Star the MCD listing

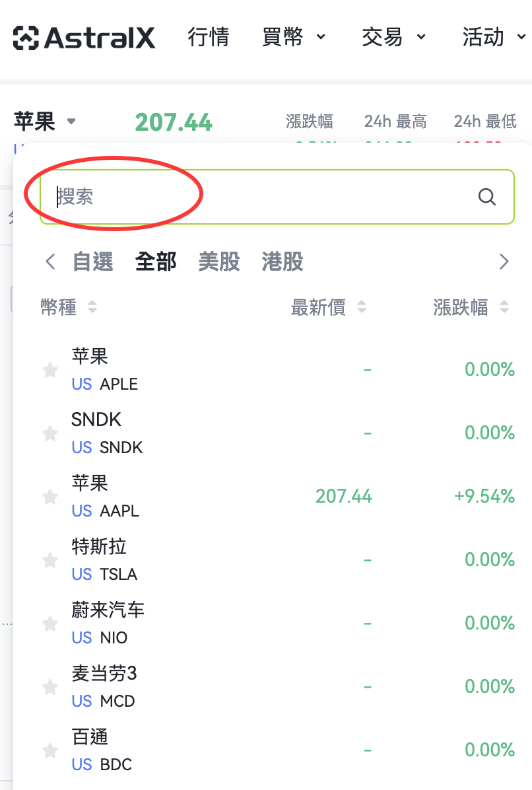(50, 687)
